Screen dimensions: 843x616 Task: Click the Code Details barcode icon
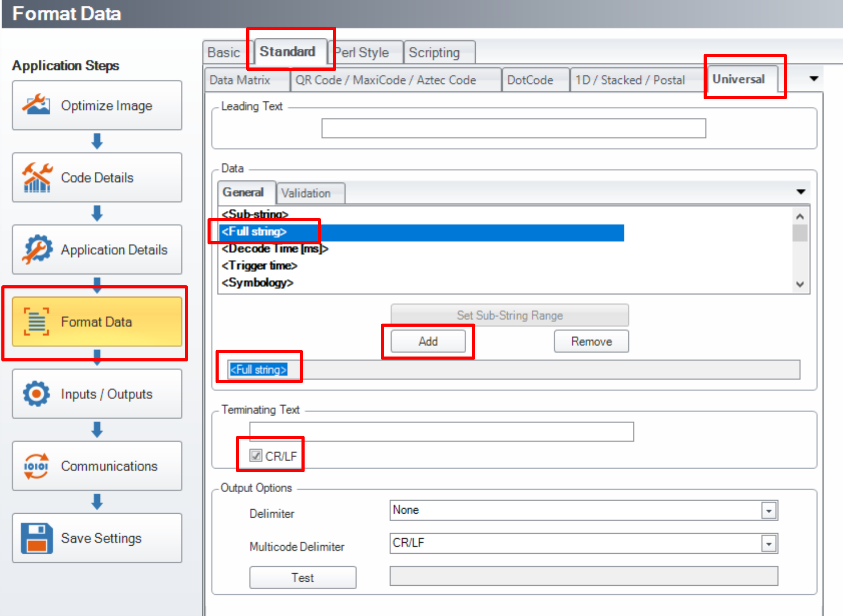point(36,178)
